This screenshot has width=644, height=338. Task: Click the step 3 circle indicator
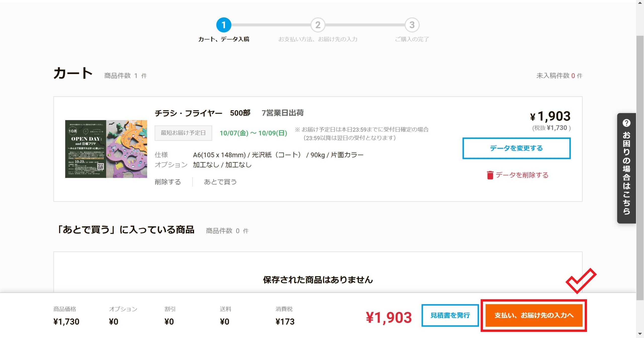tap(412, 25)
